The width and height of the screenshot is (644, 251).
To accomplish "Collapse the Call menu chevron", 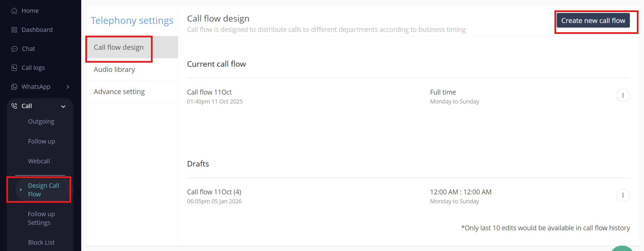I will click(63, 107).
